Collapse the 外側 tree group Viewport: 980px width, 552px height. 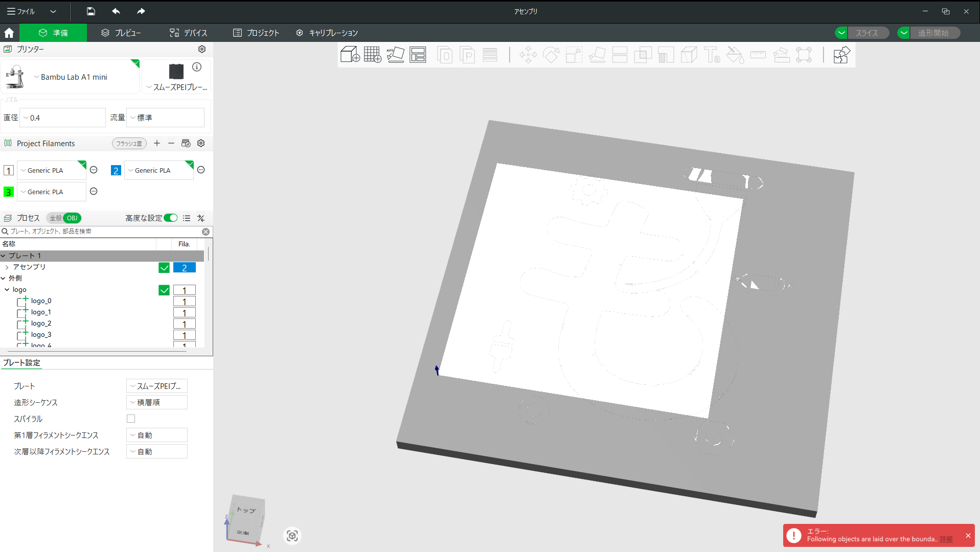click(x=3, y=278)
